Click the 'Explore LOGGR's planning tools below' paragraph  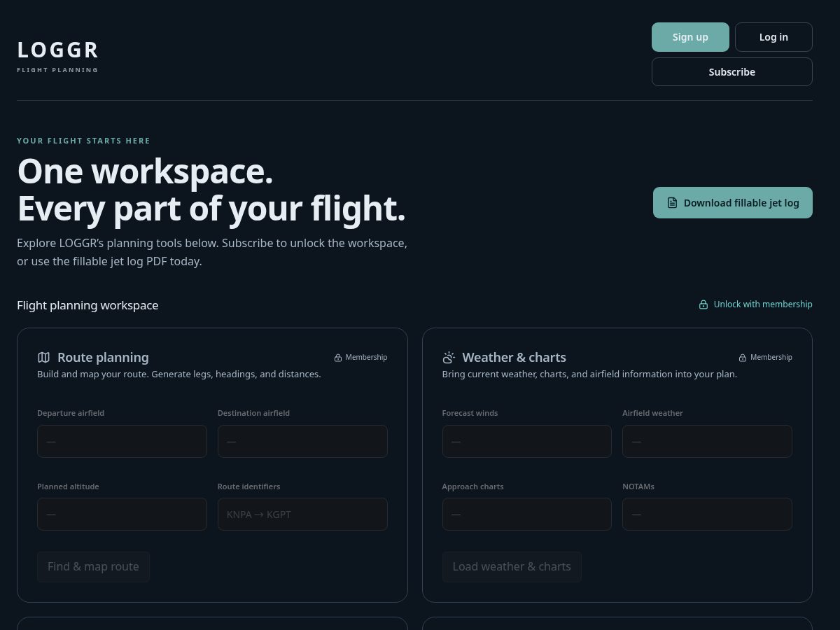pos(212,252)
